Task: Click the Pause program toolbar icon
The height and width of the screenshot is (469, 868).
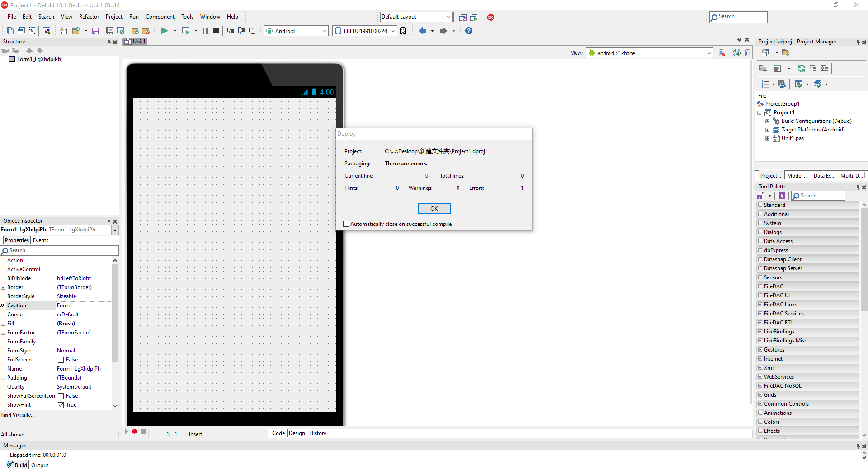Action: pos(205,31)
